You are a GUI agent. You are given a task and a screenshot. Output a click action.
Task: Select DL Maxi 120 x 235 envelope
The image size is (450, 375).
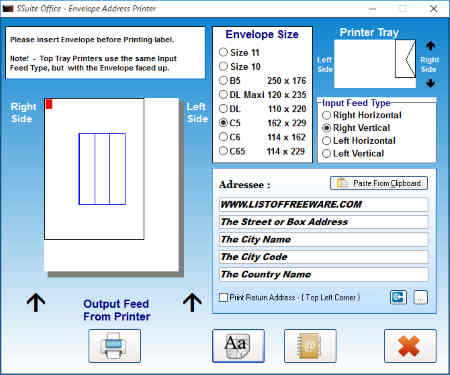pyautogui.click(x=262, y=95)
